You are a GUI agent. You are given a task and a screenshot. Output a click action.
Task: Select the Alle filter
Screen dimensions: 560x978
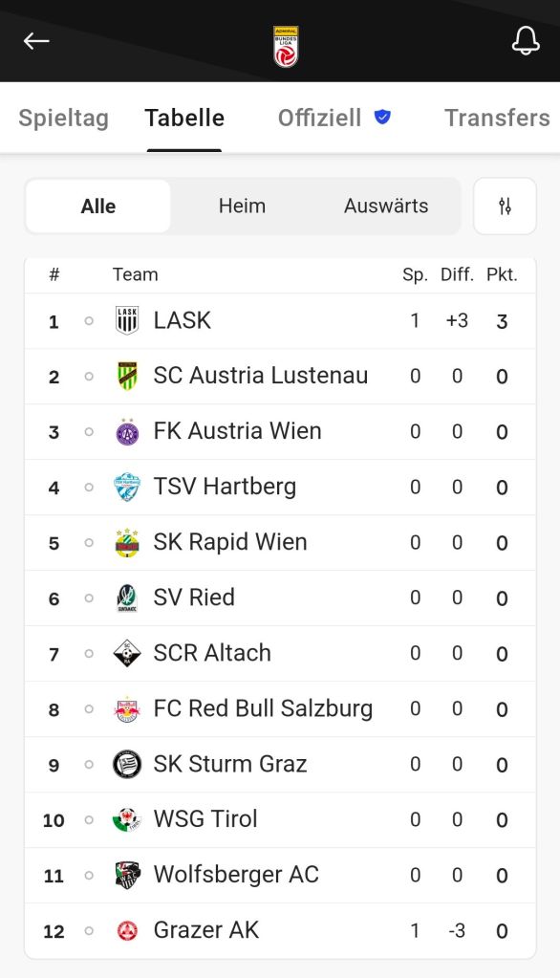97,206
